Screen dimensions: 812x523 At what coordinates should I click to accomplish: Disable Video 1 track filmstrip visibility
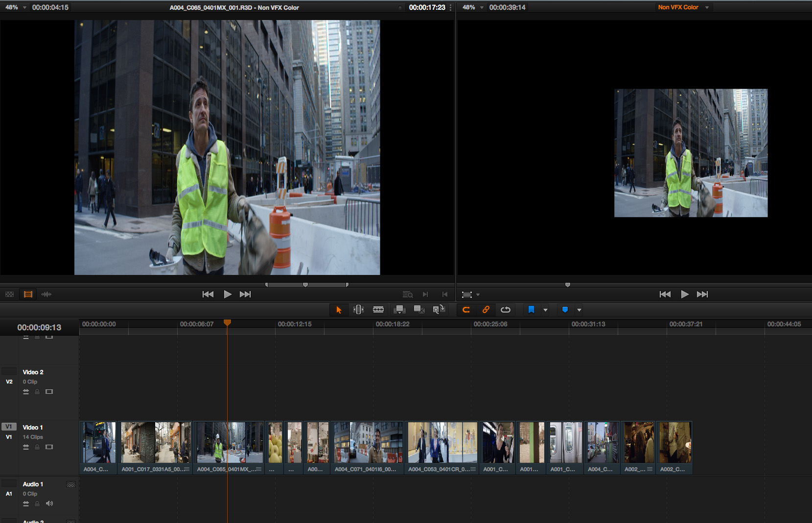(x=49, y=447)
